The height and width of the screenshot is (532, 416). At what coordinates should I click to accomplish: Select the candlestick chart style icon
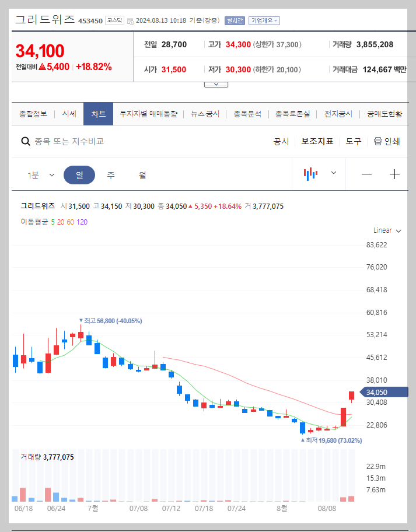click(311, 174)
